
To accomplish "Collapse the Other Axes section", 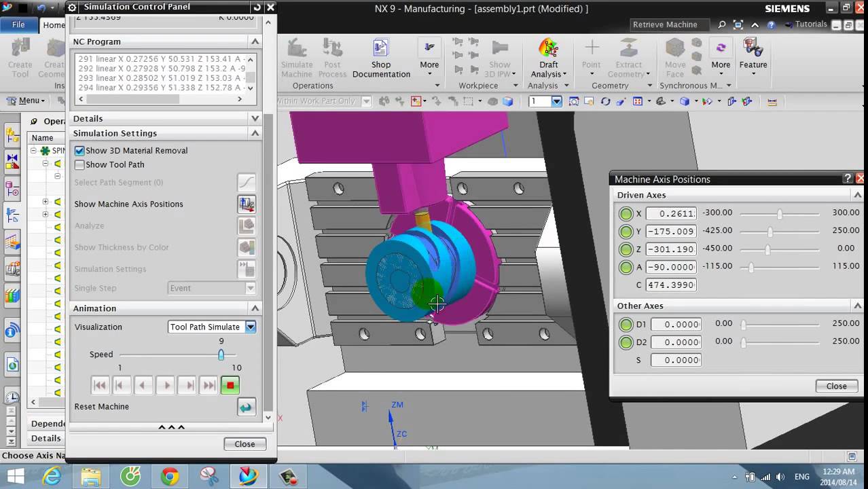I will pyautogui.click(x=857, y=306).
